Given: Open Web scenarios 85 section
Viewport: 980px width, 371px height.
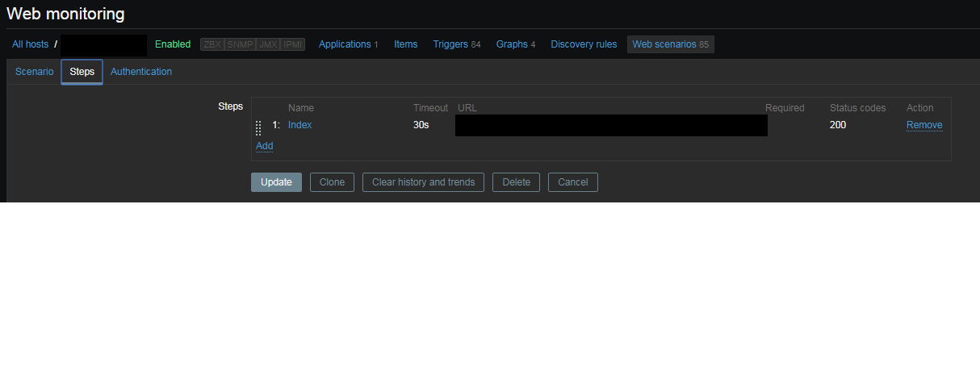Looking at the screenshot, I should click(671, 44).
